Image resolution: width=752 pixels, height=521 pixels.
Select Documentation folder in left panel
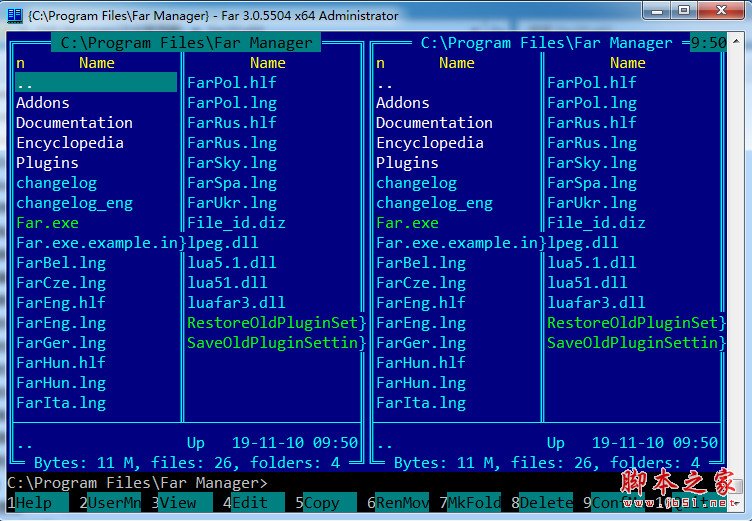click(74, 123)
